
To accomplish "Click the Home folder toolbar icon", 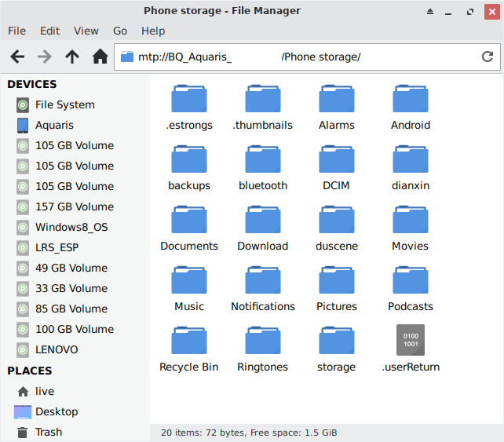I will (x=100, y=57).
